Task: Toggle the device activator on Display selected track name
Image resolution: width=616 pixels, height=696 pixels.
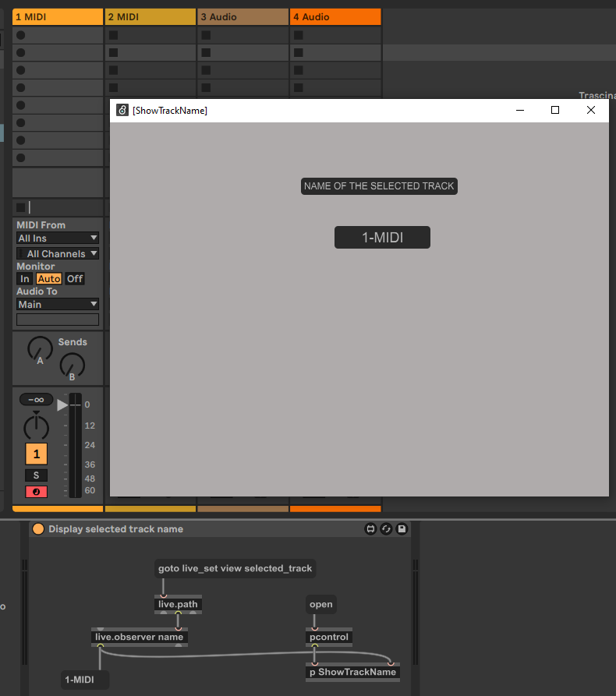Action: [x=38, y=529]
